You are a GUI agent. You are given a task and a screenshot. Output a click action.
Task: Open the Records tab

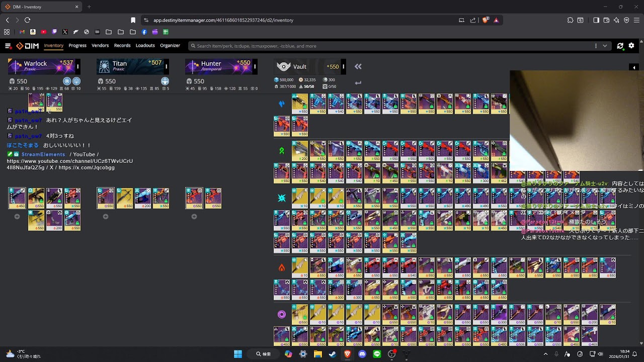[122, 46]
